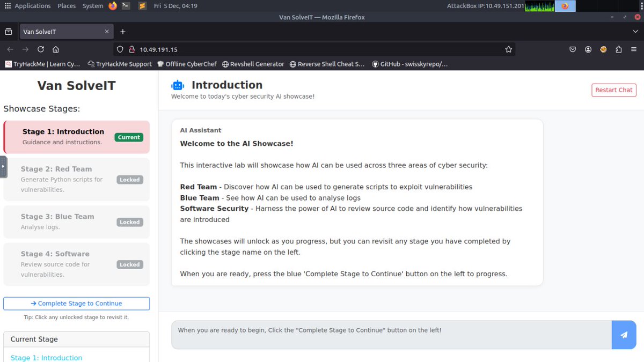The width and height of the screenshot is (644, 362).
Task: Click the AttackBox IP text in the panel
Action: click(x=485, y=6)
